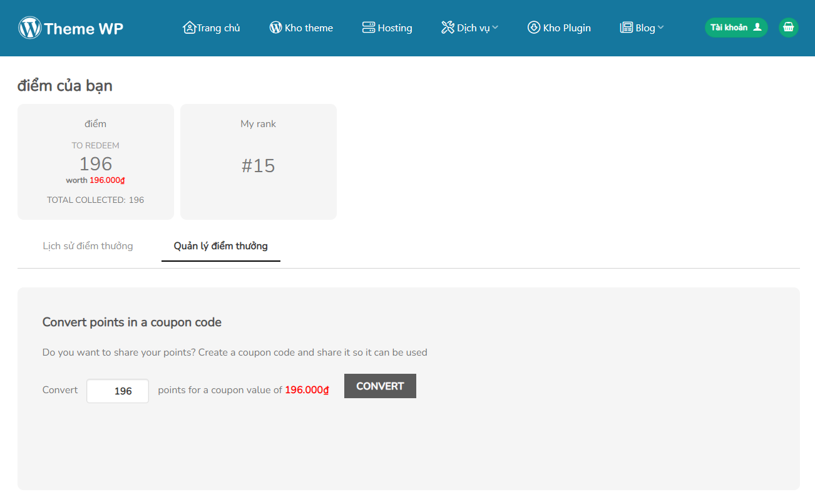Click the WordPress Theme WP logo

(x=71, y=28)
